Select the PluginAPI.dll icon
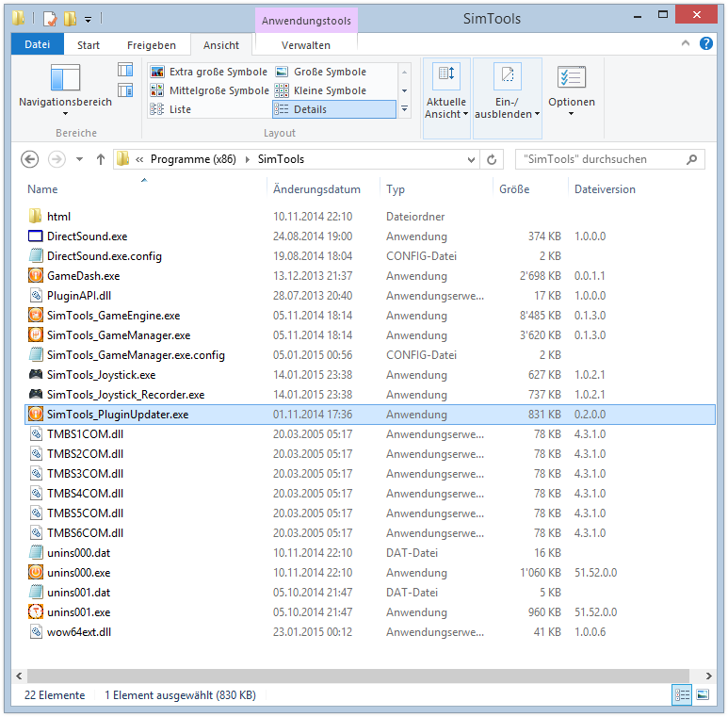 [x=35, y=295]
